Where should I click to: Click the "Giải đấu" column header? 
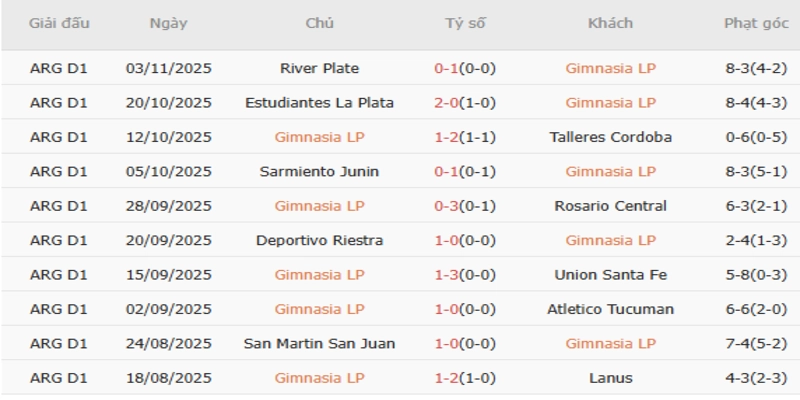(56, 23)
